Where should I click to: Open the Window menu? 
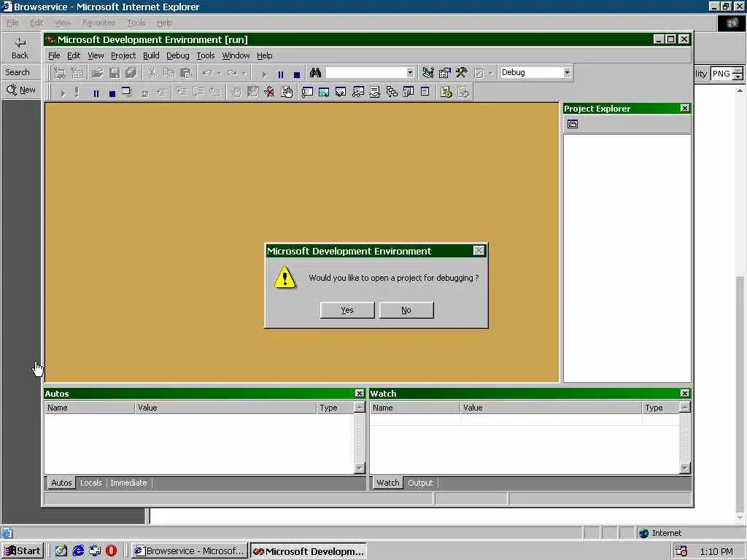point(236,55)
